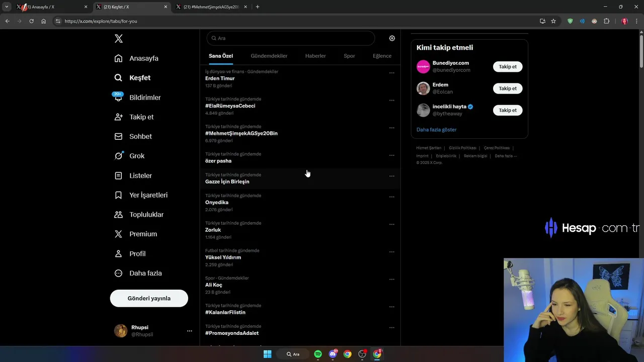Open Topluluklar people icon
The width and height of the screenshot is (644, 362).
click(118, 214)
